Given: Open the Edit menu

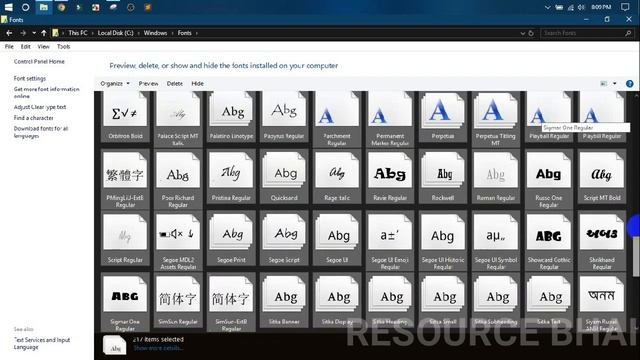Looking at the screenshot, I should tap(25, 47).
